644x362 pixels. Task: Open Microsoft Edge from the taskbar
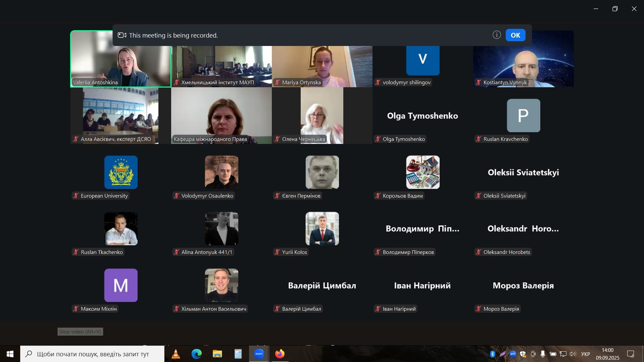[196, 354]
